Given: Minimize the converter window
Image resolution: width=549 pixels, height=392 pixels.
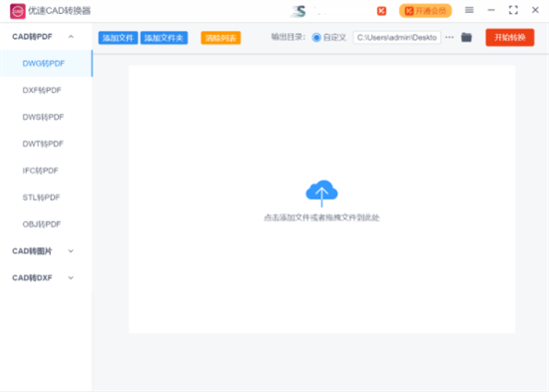Looking at the screenshot, I should tap(491, 10).
